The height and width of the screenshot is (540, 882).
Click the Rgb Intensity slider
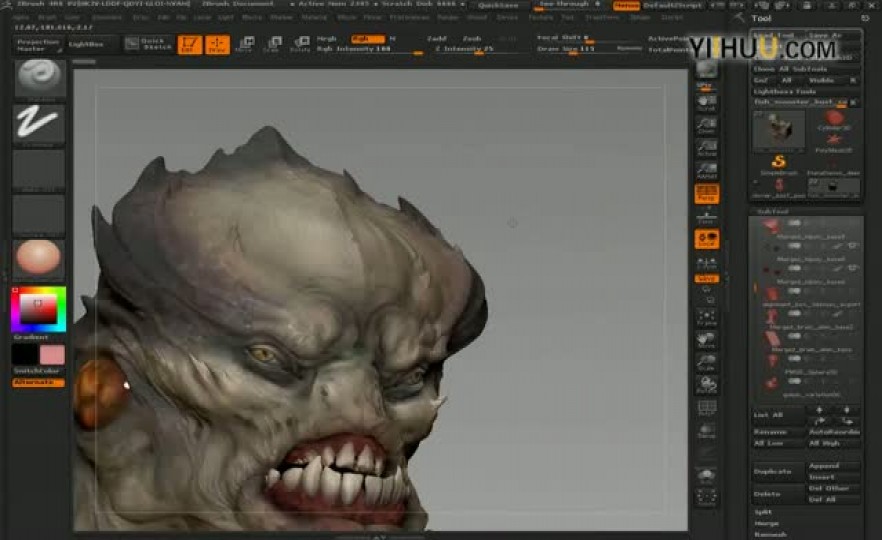368,50
